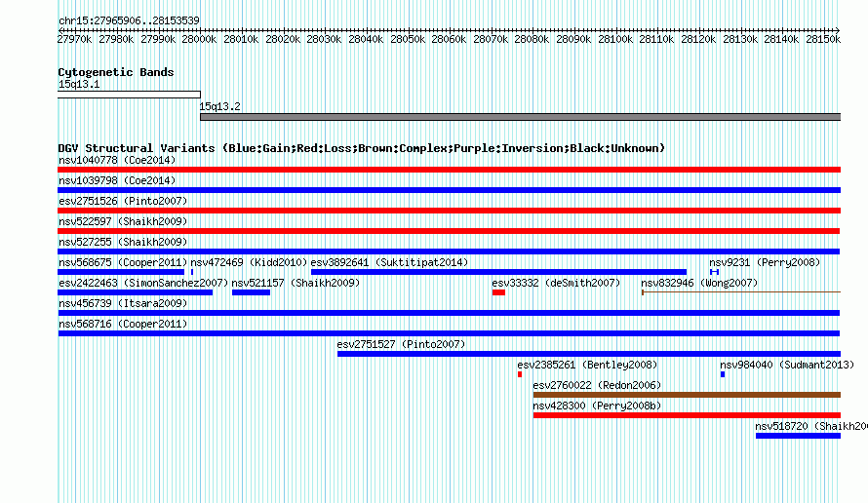Open the esv2422463 (SimonSanchez2007) label
Image resolution: width=868 pixels, height=503 pixels.
coord(143,283)
